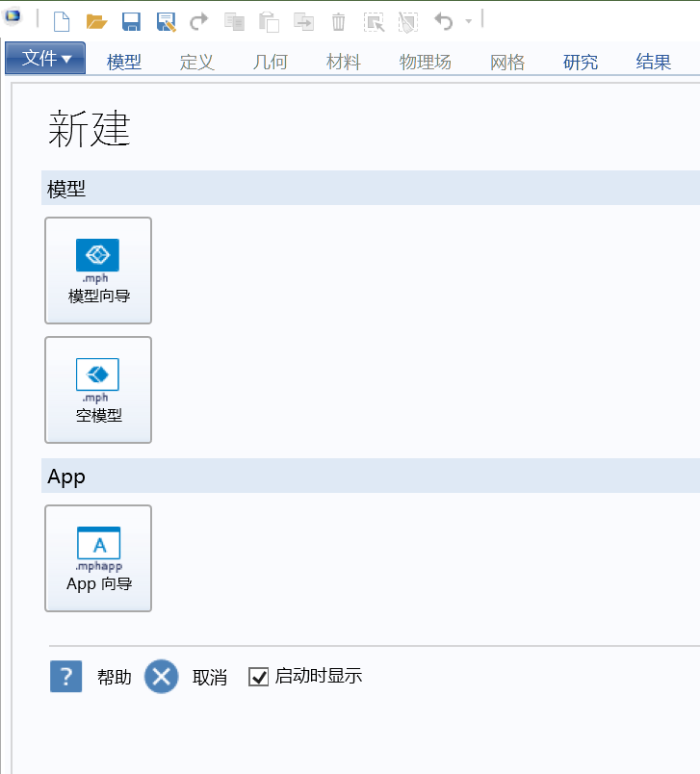Launch the App 向导 wizard
The height and width of the screenshot is (774, 700).
98,558
